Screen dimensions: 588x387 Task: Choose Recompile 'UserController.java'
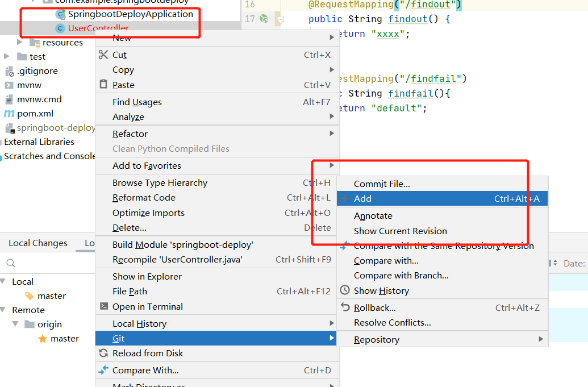(x=216, y=260)
